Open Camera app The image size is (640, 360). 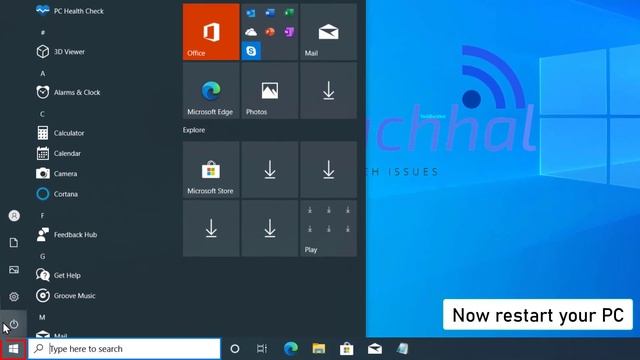[57, 173]
